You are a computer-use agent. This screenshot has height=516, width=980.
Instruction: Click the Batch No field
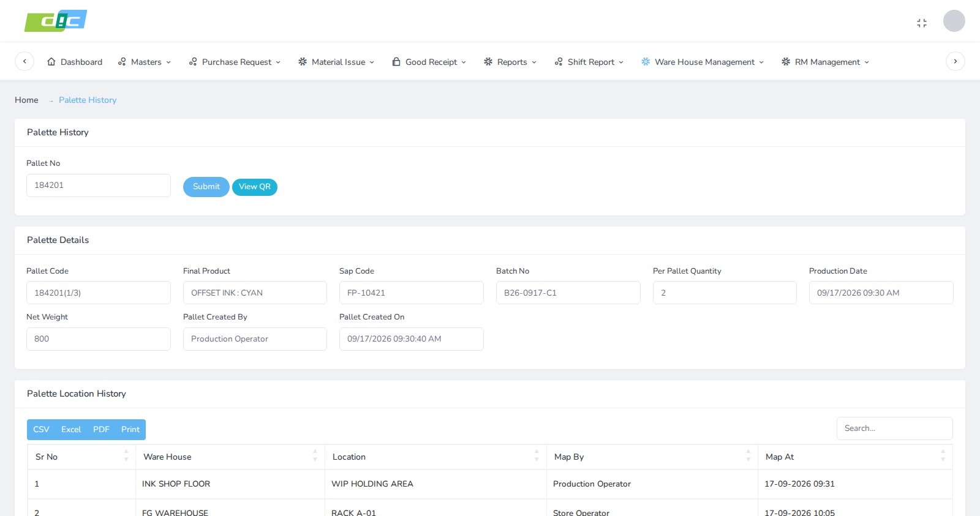(568, 293)
